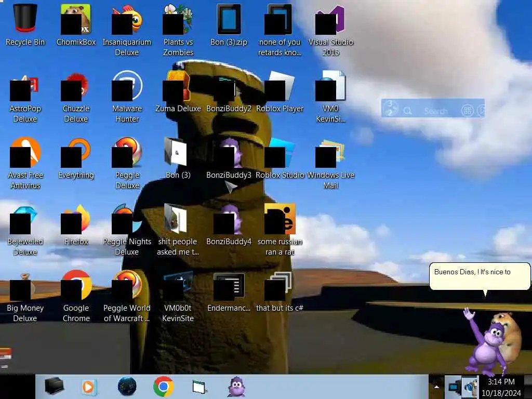Click the grid icon in the search widget
Screen dimensions: 532x399
tap(467, 111)
